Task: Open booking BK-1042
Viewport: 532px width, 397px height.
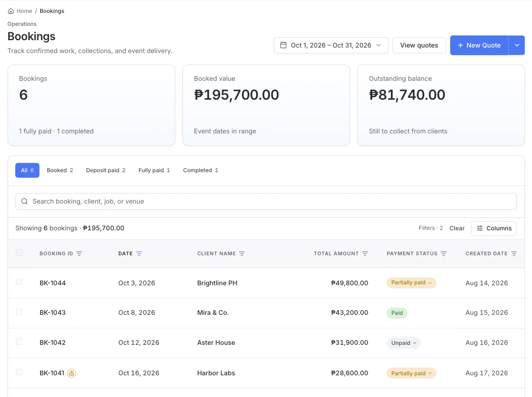Action: click(53, 343)
